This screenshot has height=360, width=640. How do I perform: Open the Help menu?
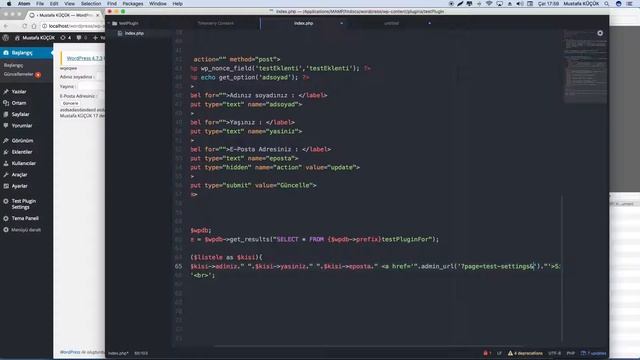[178, 4]
